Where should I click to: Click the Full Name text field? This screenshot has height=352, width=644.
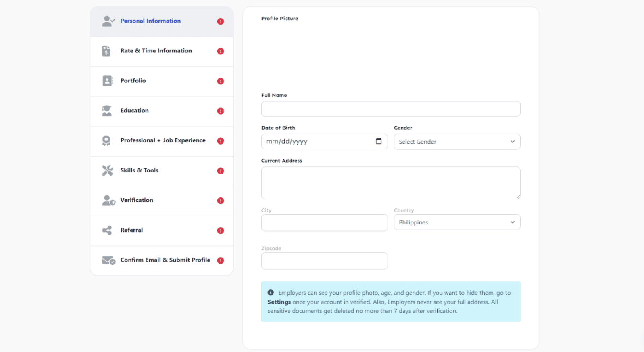tap(390, 109)
